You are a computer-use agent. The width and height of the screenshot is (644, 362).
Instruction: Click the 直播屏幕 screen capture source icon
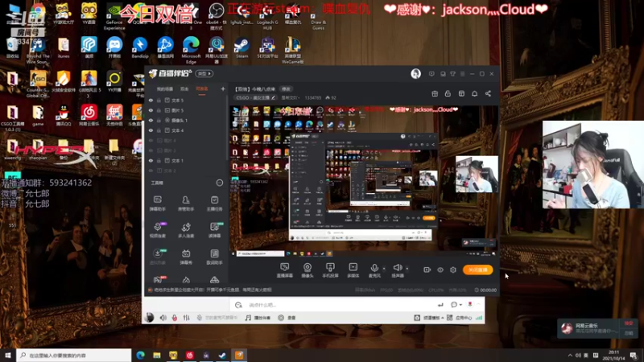pos(284,270)
